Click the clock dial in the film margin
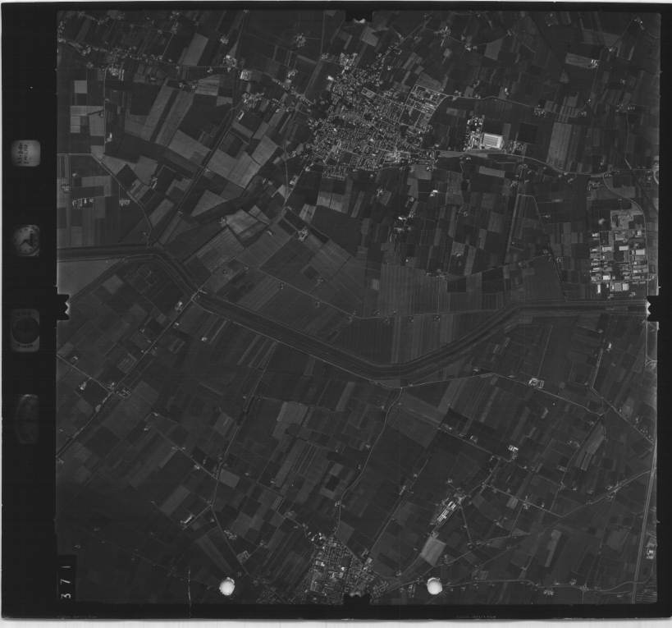Screen dimensions: 672x628 (x=25, y=240)
